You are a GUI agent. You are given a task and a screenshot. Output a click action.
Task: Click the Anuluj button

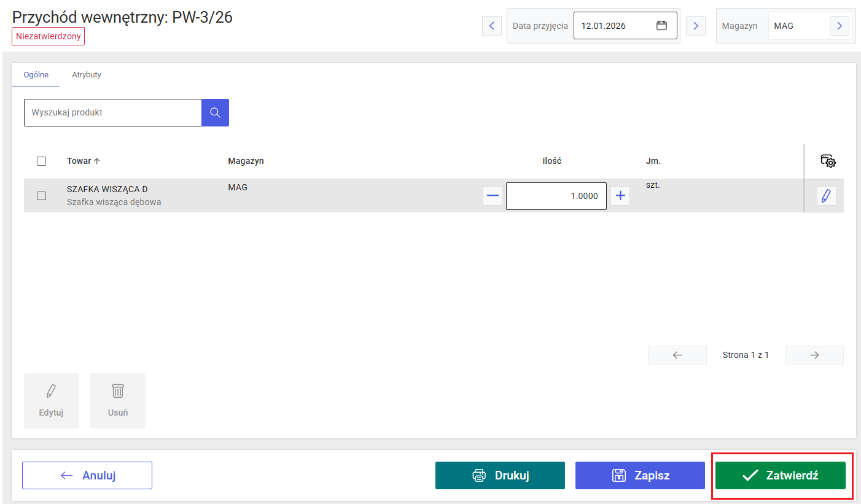tap(87, 476)
